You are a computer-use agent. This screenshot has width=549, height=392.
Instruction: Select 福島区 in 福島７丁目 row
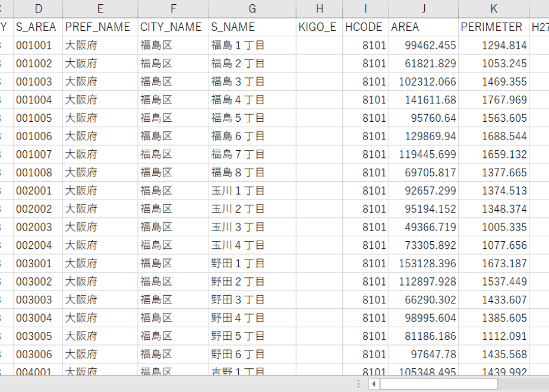click(173, 154)
